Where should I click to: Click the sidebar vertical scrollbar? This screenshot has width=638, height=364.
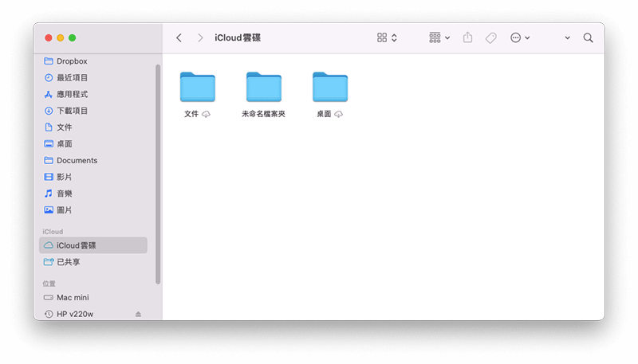tap(158, 174)
